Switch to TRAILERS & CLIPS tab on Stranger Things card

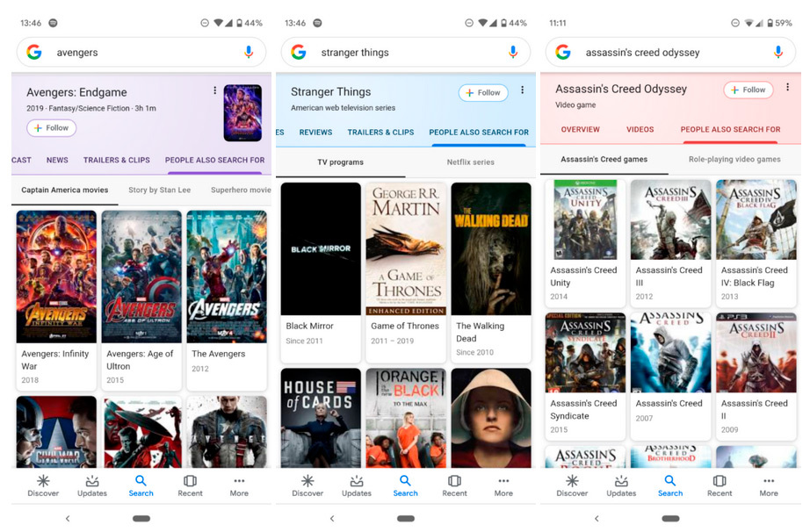tap(380, 132)
